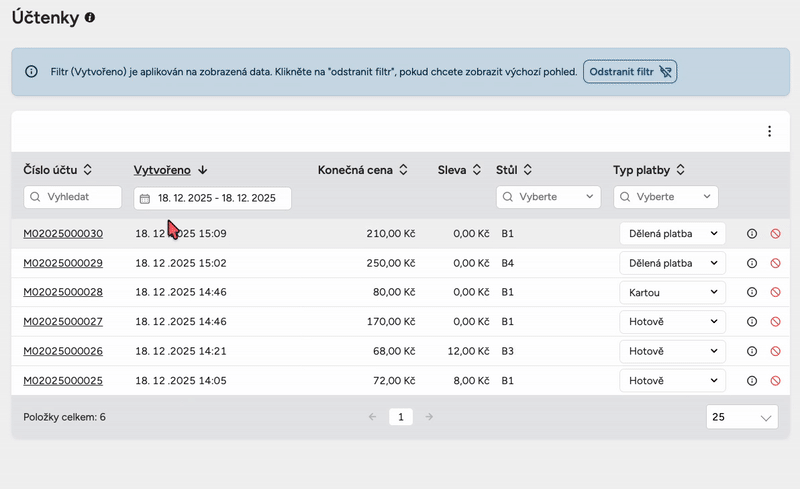The height and width of the screenshot is (489, 800).
Task: Cancel receipt M02025000027 with red icon
Action: pyautogui.click(x=775, y=322)
